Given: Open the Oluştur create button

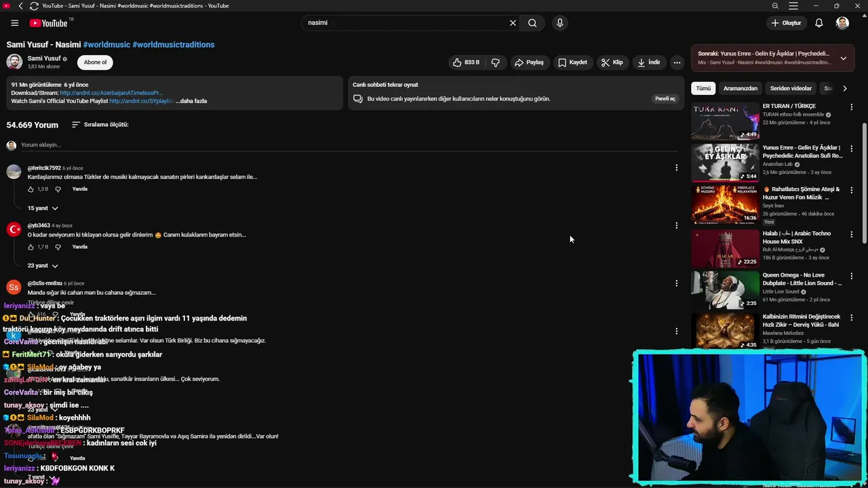Looking at the screenshot, I should coord(787,23).
